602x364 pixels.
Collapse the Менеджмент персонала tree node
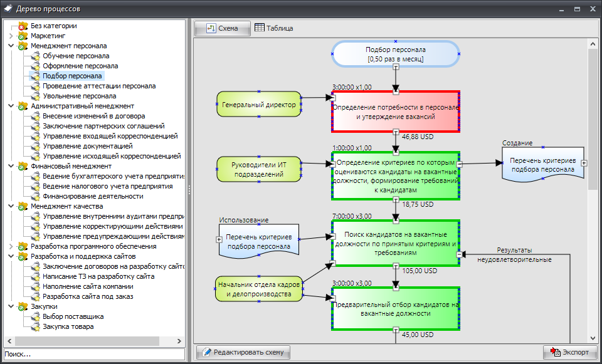click(x=11, y=46)
